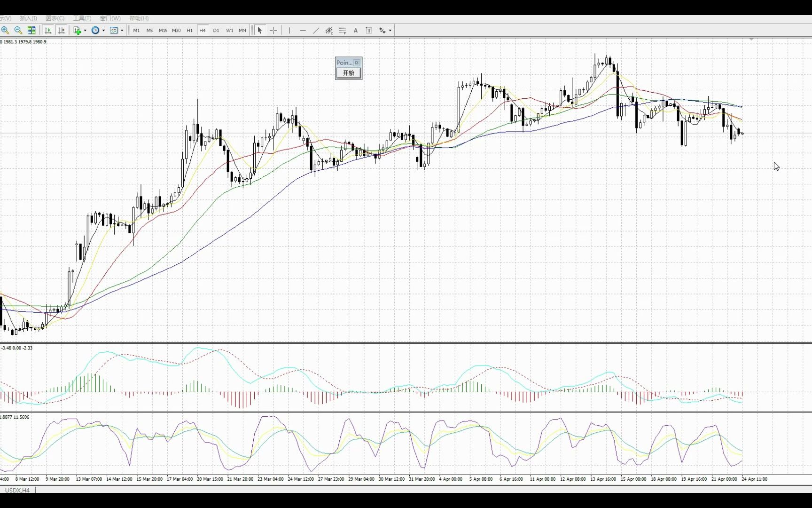This screenshot has height=508, width=812.
Task: Click the Zoom Out magnifier icon
Action: 18,30
